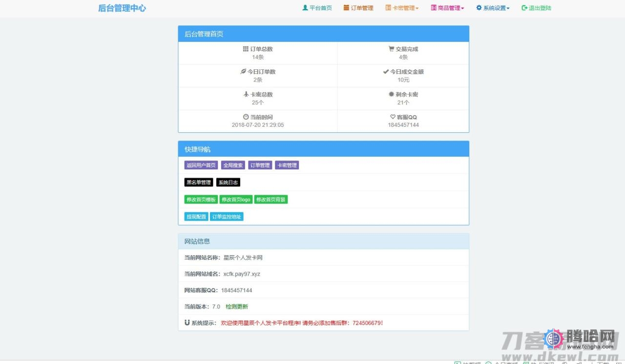625x364 pixels.
Task: Select the 2条 today's orders value
Action: (x=258, y=80)
